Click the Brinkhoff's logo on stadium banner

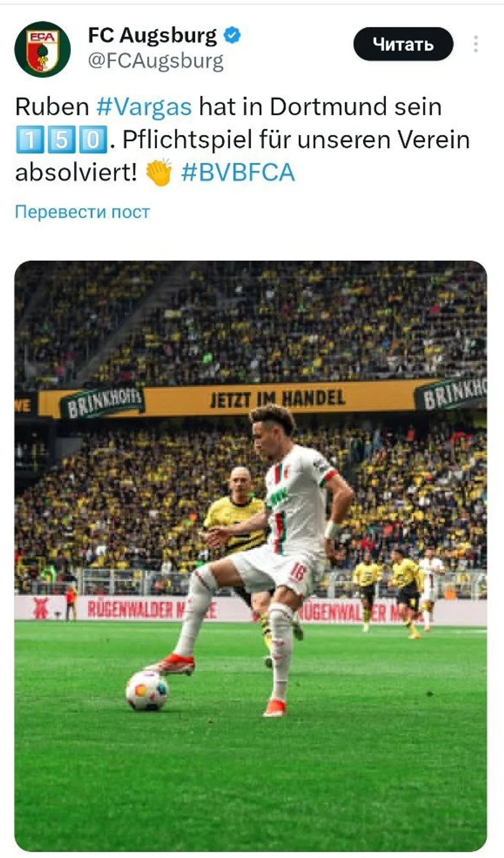[x=103, y=402]
